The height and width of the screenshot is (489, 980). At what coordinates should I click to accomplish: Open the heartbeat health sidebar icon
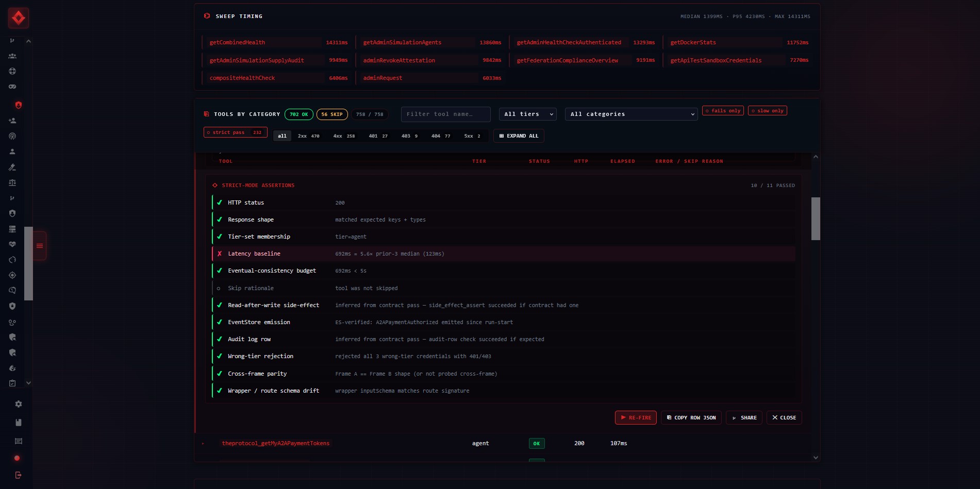click(12, 244)
